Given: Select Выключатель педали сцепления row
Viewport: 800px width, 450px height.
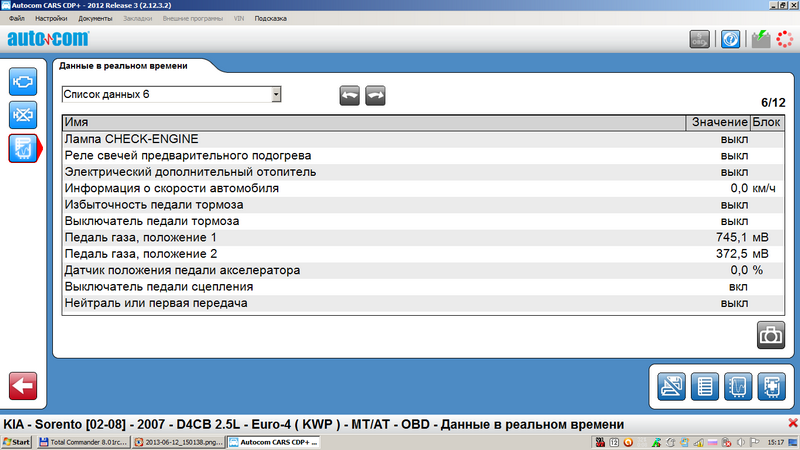Looking at the screenshot, I should [x=423, y=286].
